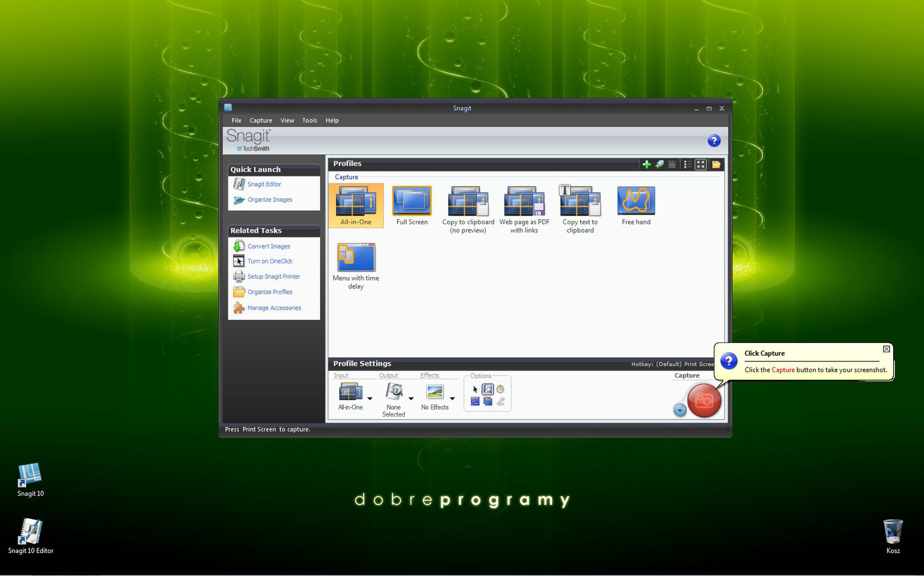The width and height of the screenshot is (924, 576).
Task: Open the Snagit 10 desktop shortcut
Action: pos(30,480)
